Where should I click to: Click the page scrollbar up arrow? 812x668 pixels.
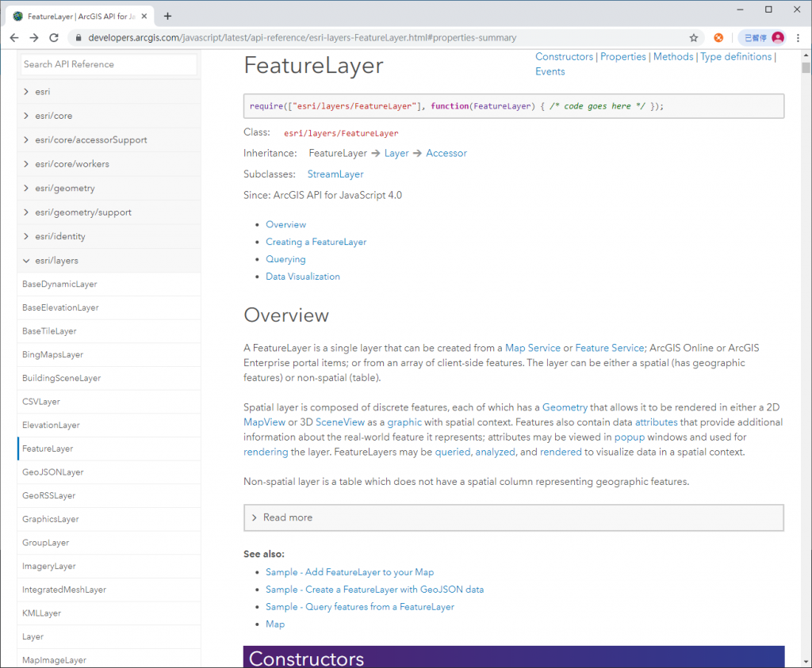(806, 55)
